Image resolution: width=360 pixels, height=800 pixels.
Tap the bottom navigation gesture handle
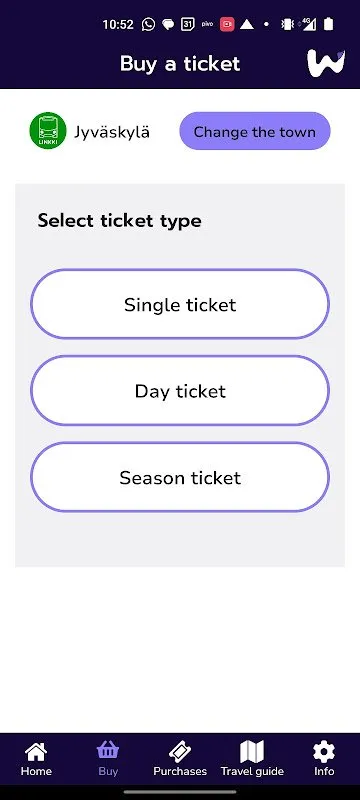[x=180, y=792]
